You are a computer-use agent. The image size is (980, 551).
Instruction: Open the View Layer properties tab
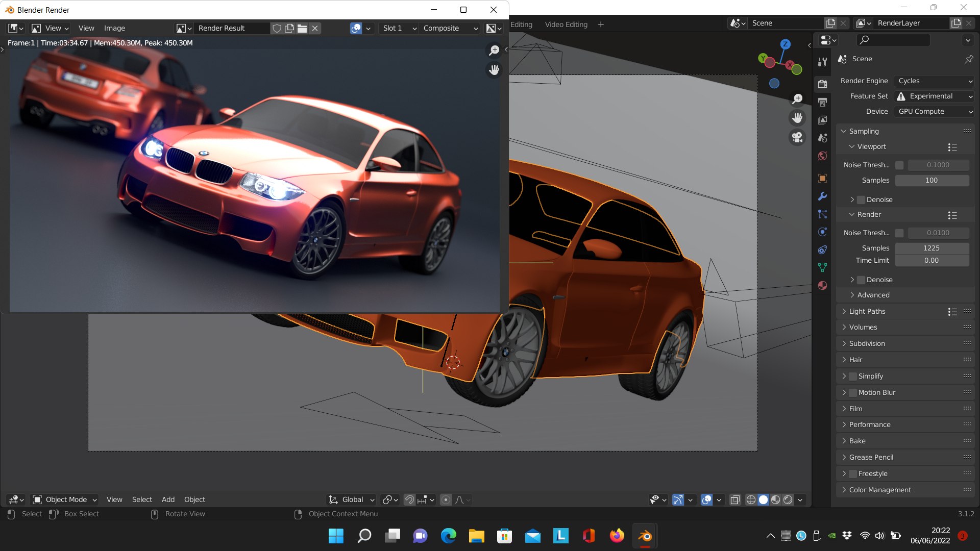pos(822,120)
